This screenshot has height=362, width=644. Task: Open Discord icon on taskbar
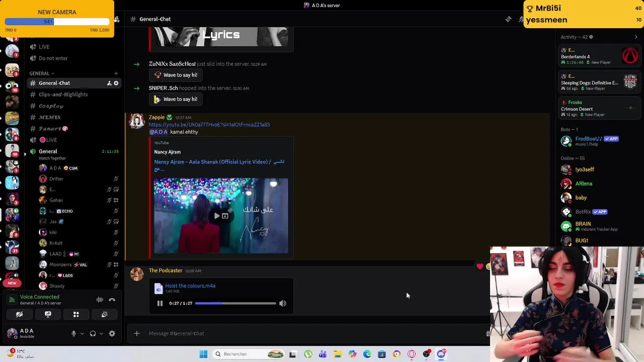coord(441,354)
